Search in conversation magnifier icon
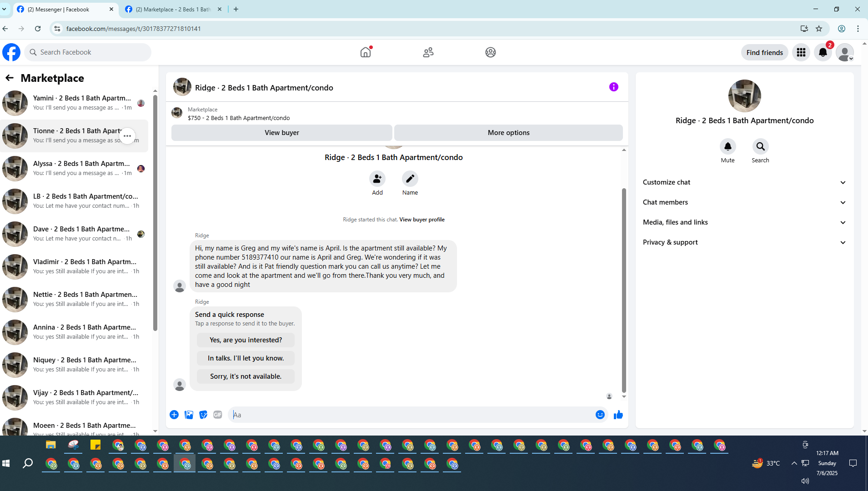The image size is (868, 491). click(x=761, y=146)
